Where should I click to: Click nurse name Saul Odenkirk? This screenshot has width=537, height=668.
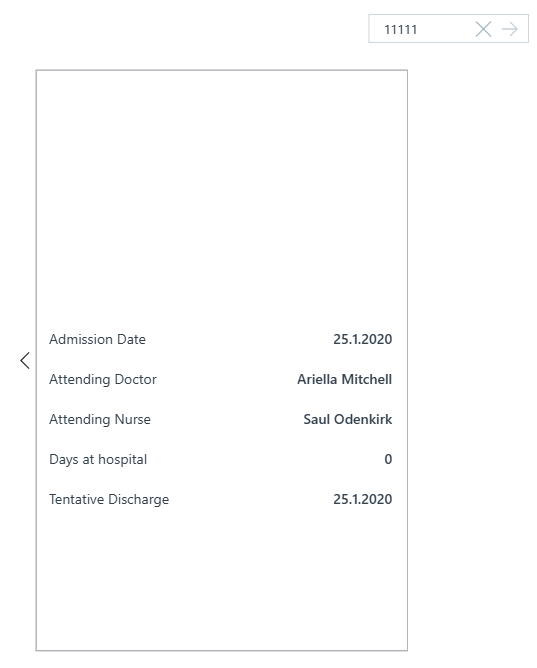click(x=347, y=419)
